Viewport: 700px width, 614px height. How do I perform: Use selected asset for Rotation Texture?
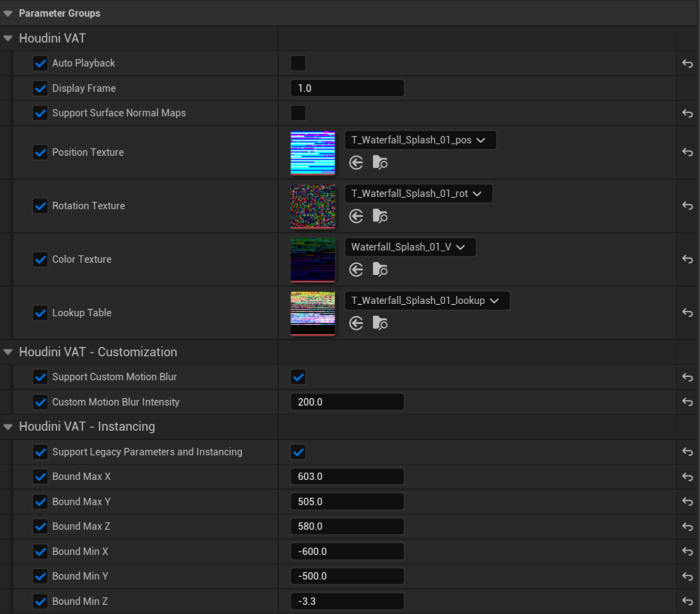[x=356, y=216]
